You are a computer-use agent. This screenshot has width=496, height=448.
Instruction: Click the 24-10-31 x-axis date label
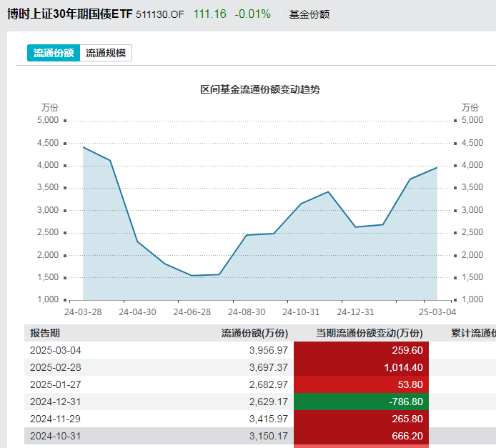pyautogui.click(x=301, y=312)
